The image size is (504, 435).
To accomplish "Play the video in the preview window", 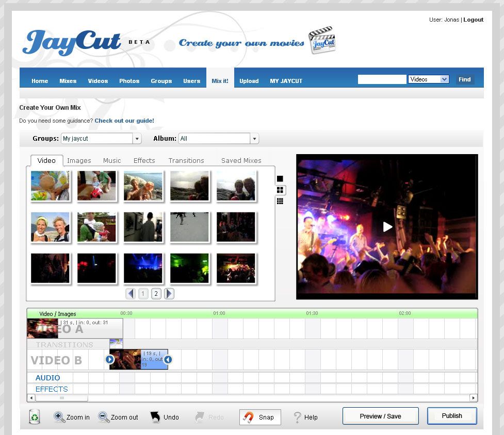I will (x=387, y=226).
